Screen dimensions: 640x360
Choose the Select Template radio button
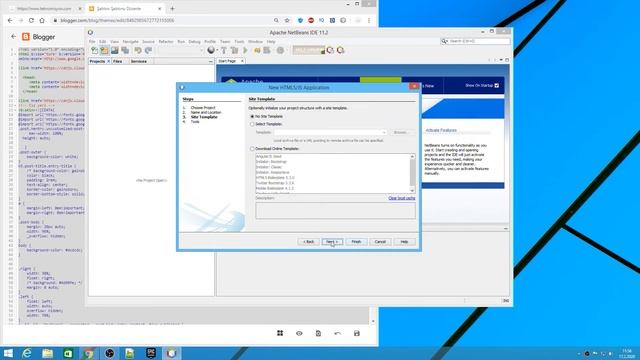252,124
